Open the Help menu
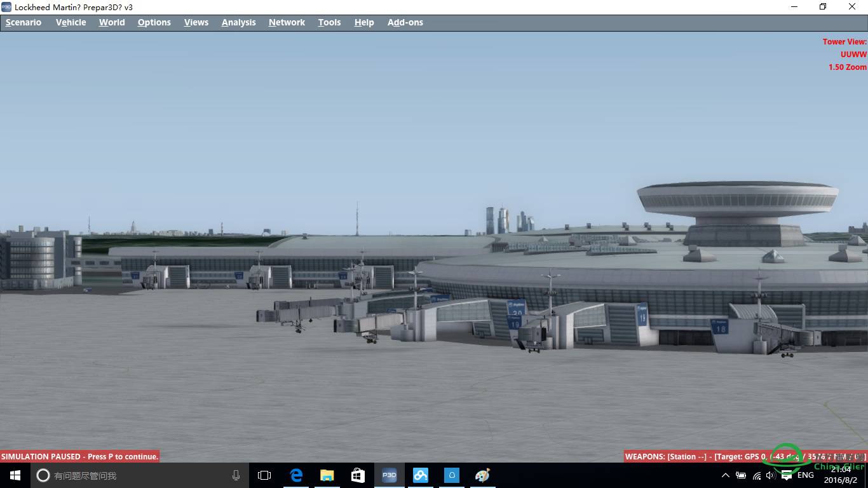 [364, 22]
